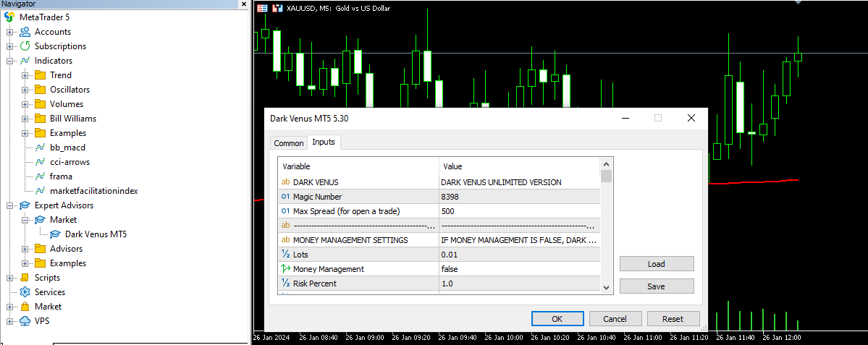Click the Volumes folder icon
Screen dimensions: 868x345
pos(40,104)
